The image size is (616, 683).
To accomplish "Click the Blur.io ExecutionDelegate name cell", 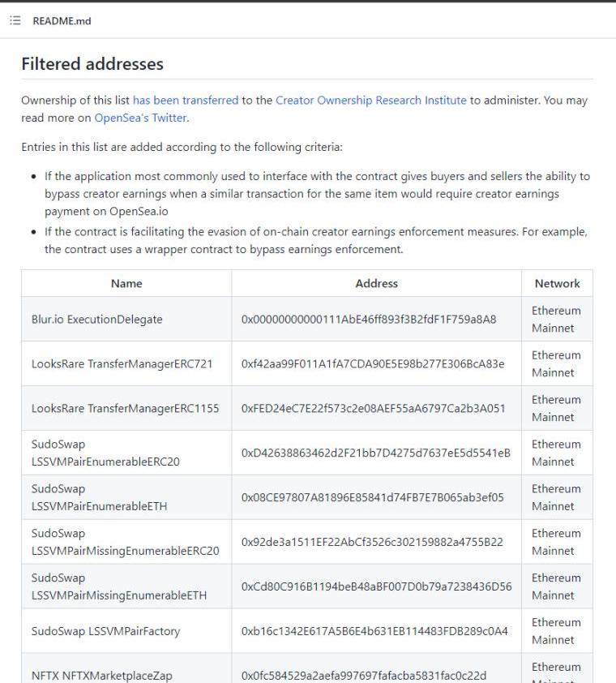I will click(96, 320).
